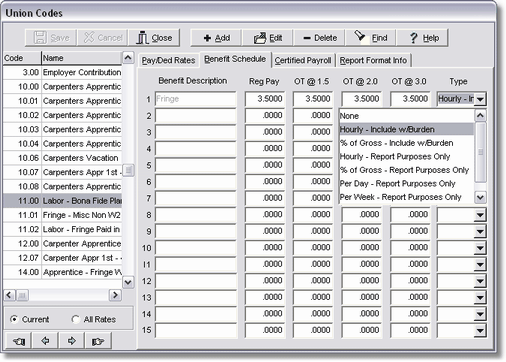The image size is (506, 362).
Task: Open the Report Format Info tab
Action: [373, 60]
